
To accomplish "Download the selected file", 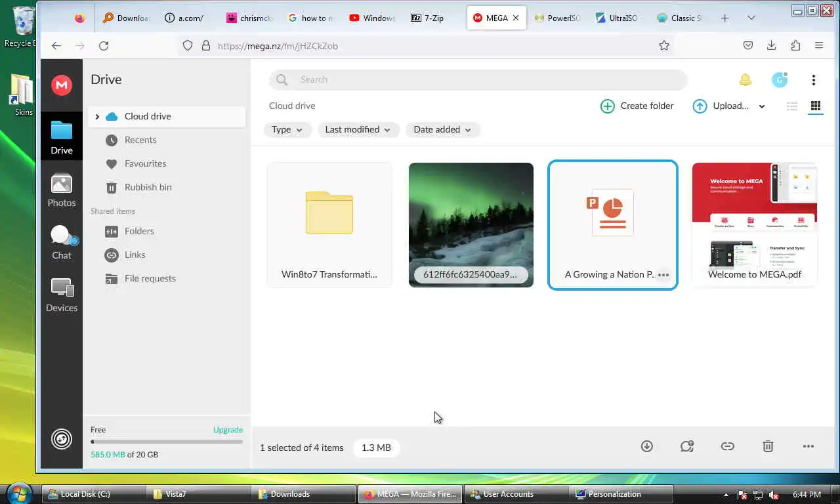I will [647, 446].
